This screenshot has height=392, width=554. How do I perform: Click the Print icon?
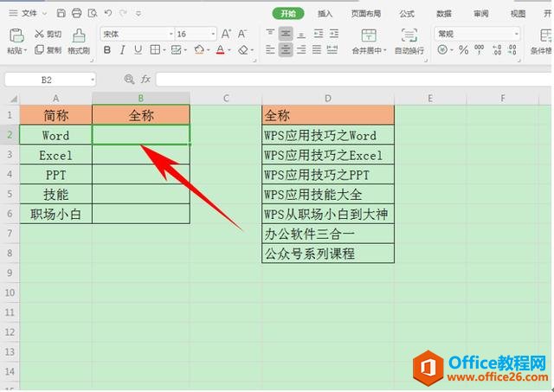76,14
